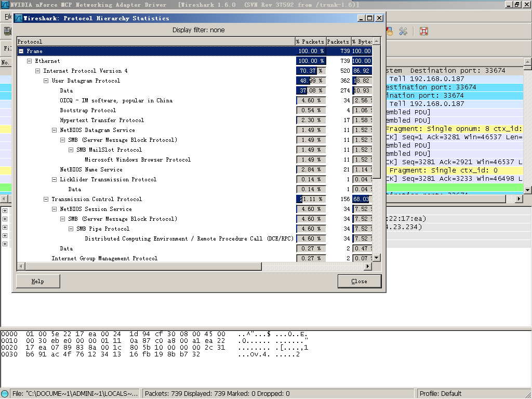This screenshot has width=532, height=399.
Task: Click hex dump line starting with offset 0030
Action: tap(150, 354)
